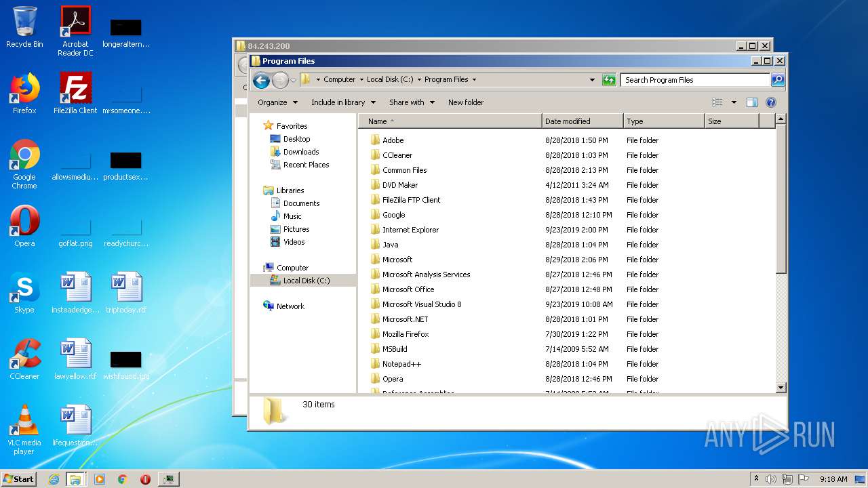The height and width of the screenshot is (488, 868).
Task: Select Music library
Action: [292, 216]
